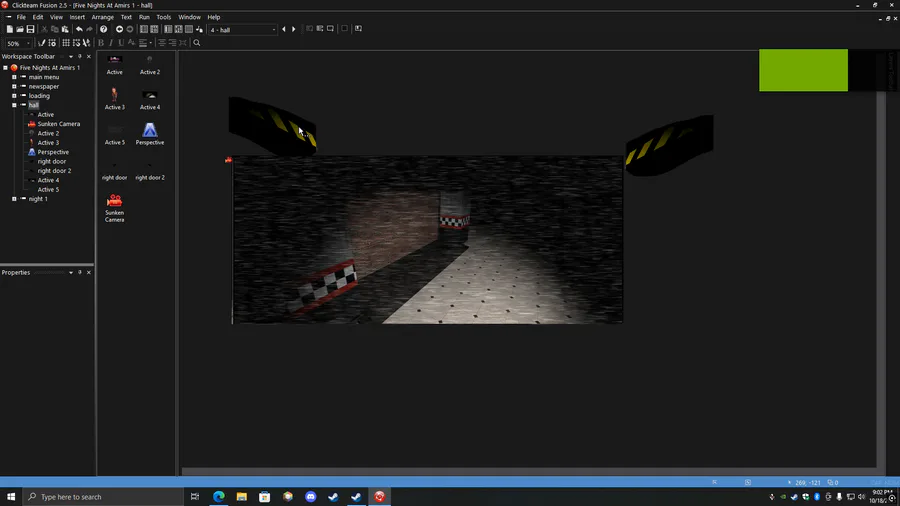Open the View menu

pyautogui.click(x=56, y=17)
